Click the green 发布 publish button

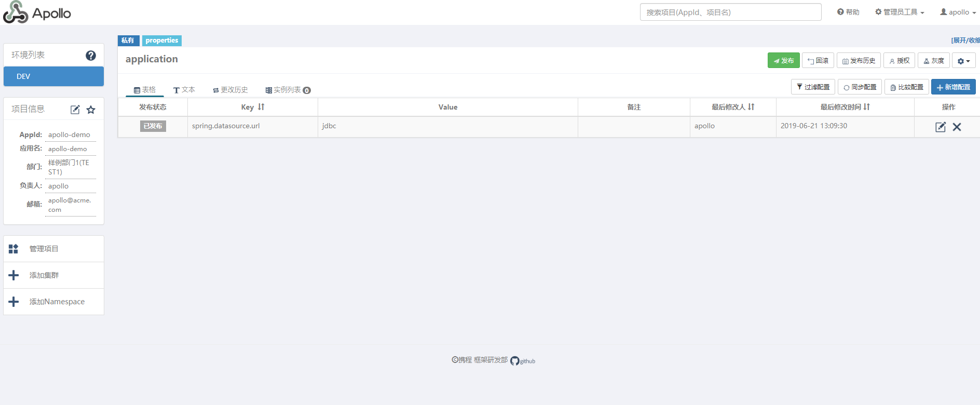click(x=783, y=61)
